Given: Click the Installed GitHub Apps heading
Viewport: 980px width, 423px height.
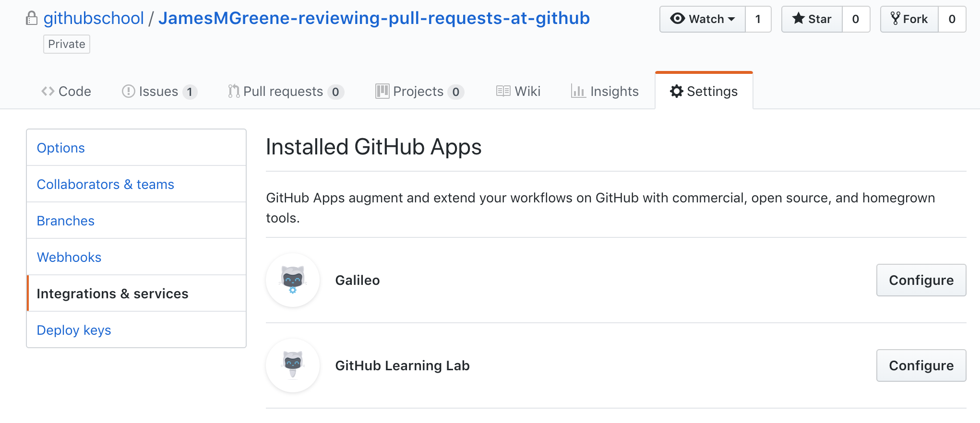Looking at the screenshot, I should (x=373, y=147).
